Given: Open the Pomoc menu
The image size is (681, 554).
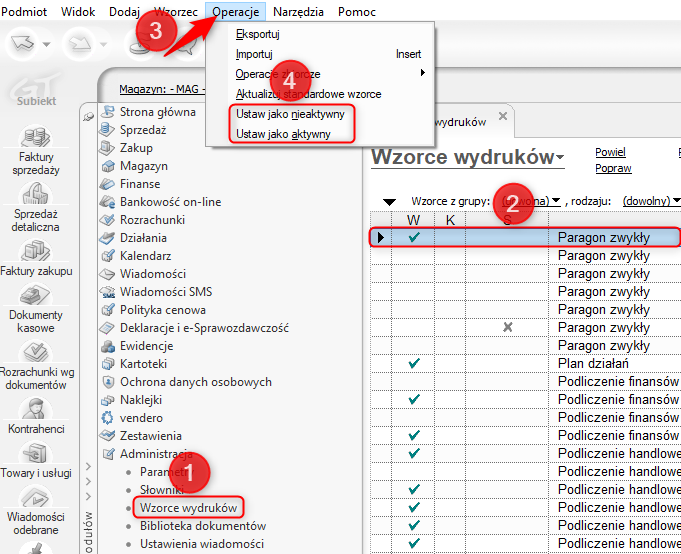Looking at the screenshot, I should [x=357, y=12].
